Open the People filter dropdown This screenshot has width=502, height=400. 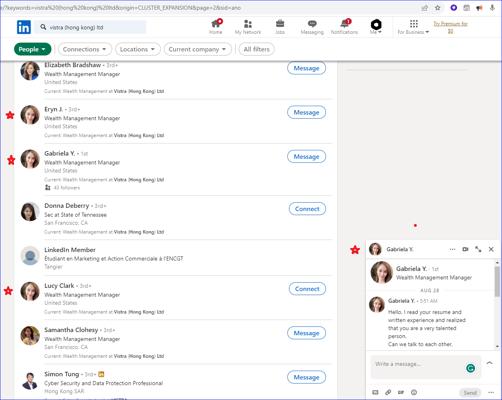32,49
